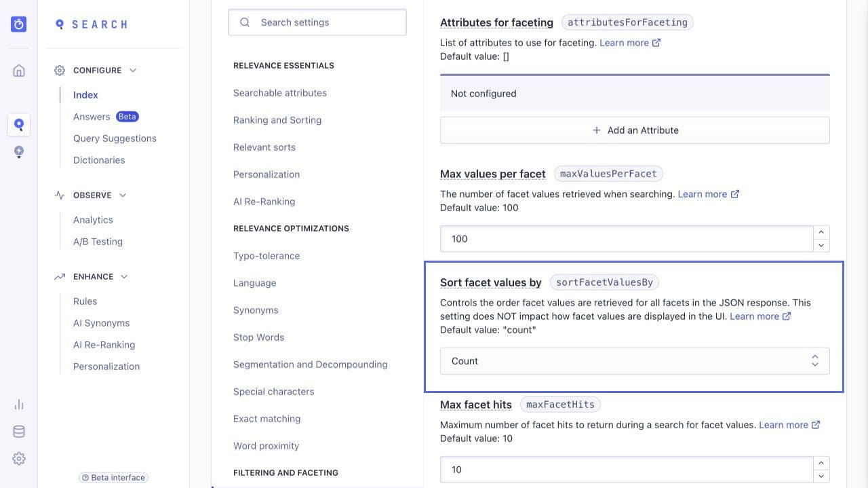Follow Learn more link for Attributes for faceting
The width and height of the screenshot is (868, 488).
[x=624, y=43]
